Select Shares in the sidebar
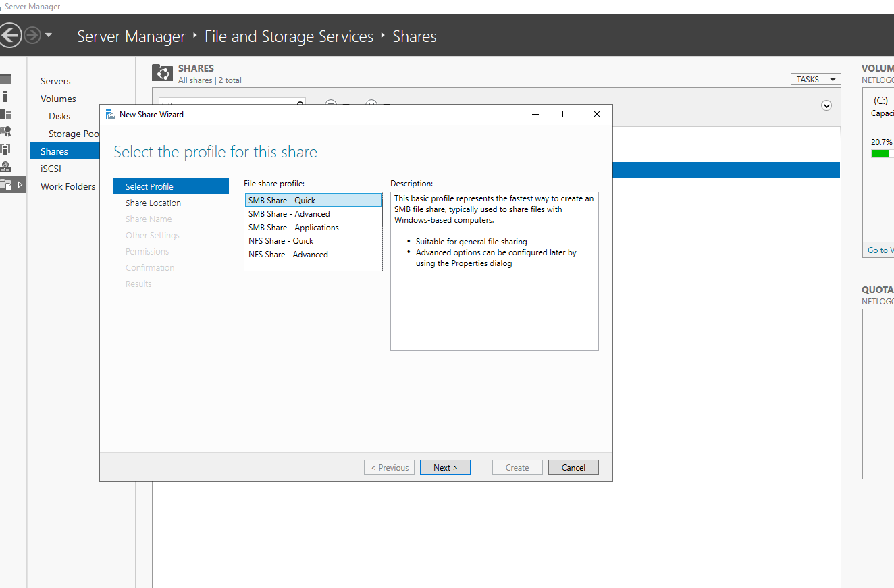894x588 pixels. tap(65, 151)
